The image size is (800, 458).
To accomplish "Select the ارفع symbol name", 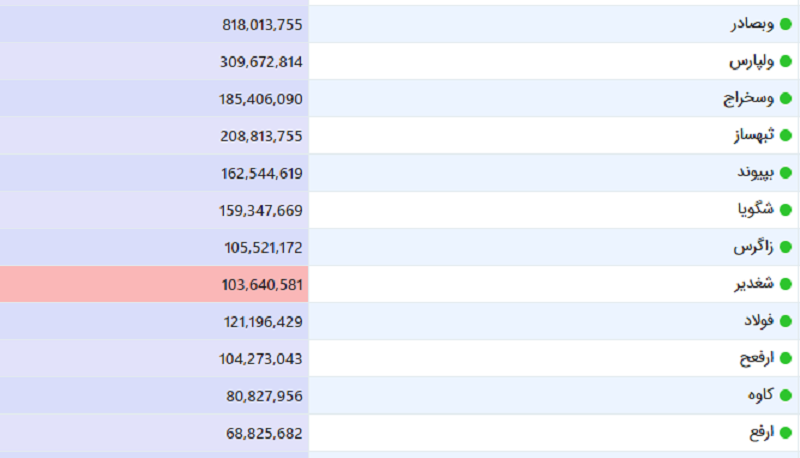I will point(762,432).
